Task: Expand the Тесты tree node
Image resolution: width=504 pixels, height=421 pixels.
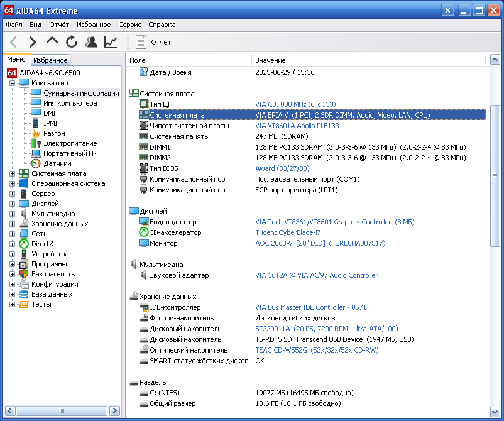Action: 13,304
